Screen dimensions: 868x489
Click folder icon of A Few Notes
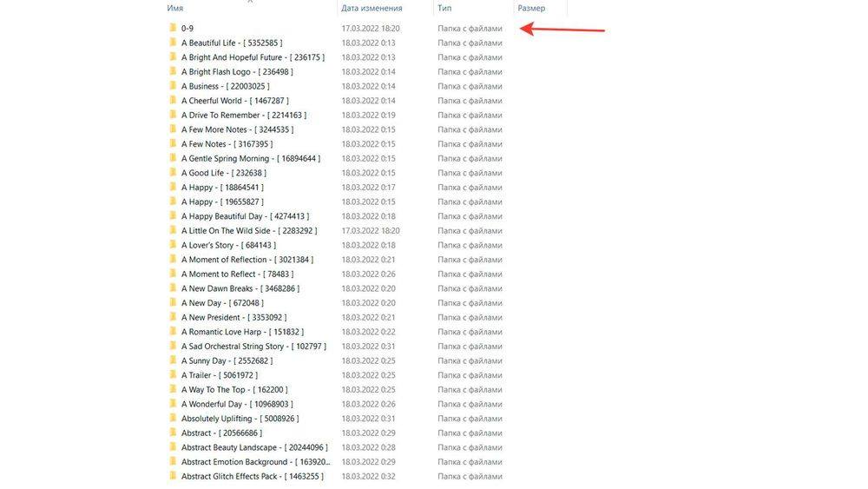click(x=173, y=143)
